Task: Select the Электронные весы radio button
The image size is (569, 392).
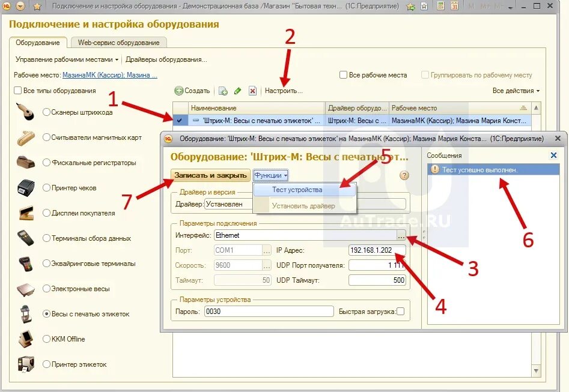Action: [46, 289]
